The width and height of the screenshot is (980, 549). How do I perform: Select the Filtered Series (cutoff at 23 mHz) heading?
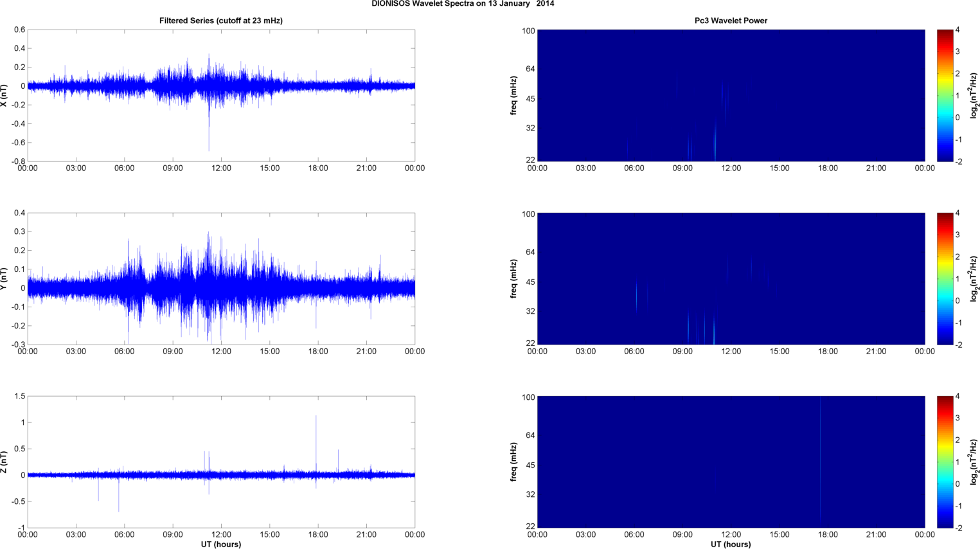[221, 21]
